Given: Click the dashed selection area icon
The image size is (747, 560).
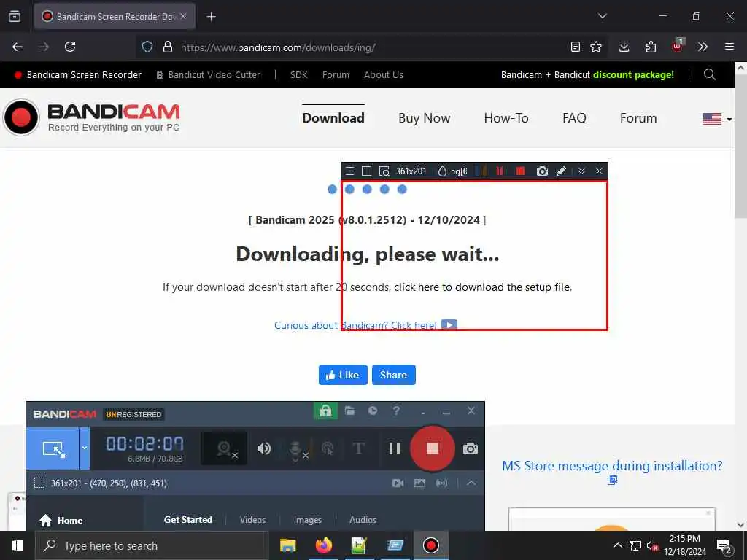Looking at the screenshot, I should [39, 483].
